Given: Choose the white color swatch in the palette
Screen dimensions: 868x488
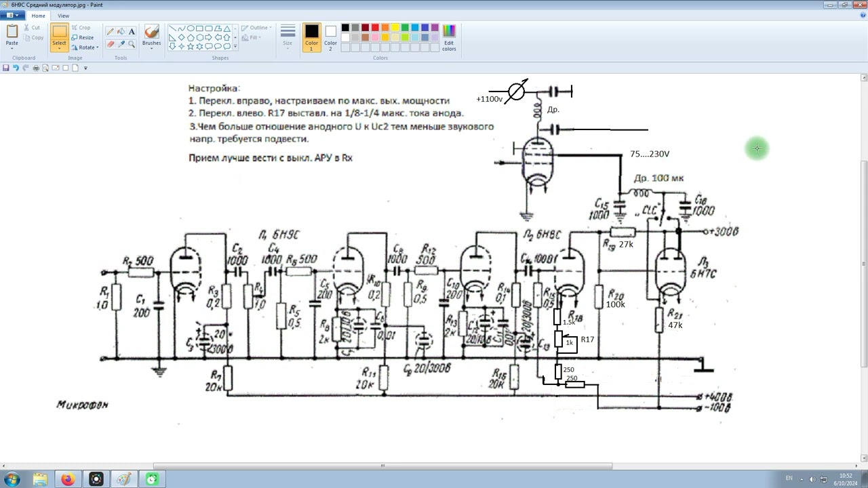Looking at the screenshot, I should click(345, 38).
